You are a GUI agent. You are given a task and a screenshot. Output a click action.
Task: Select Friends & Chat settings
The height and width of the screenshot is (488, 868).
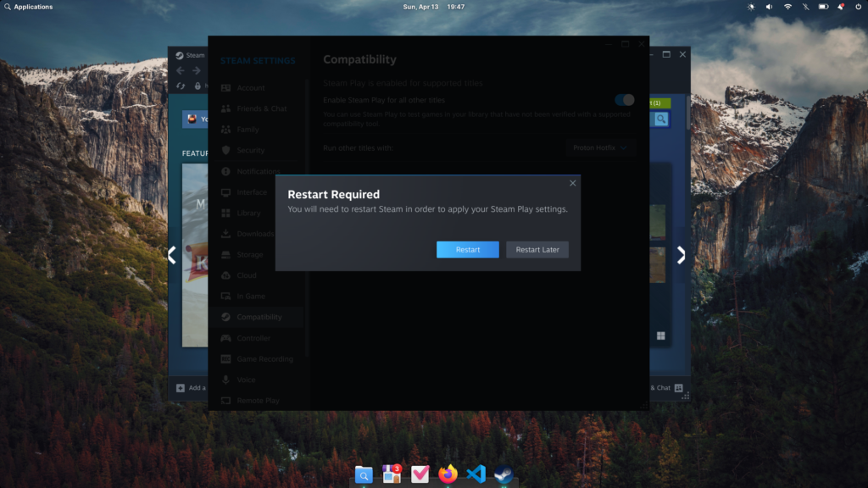coord(258,108)
